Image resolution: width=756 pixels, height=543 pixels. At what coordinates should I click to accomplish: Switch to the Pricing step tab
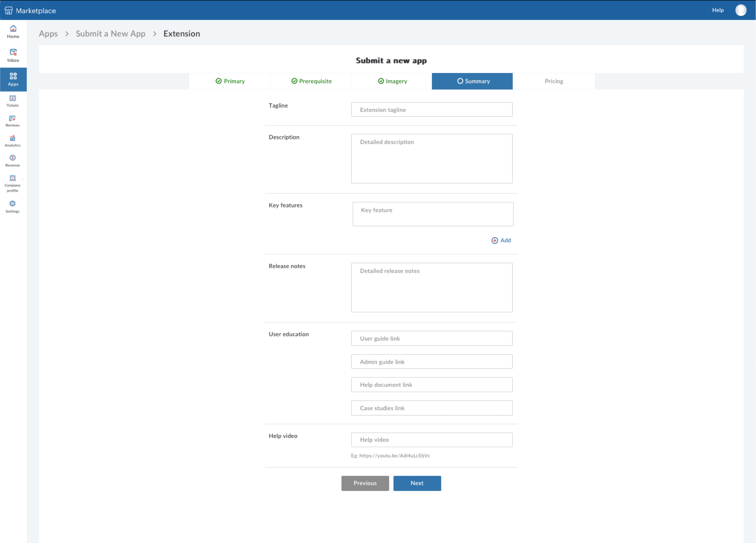click(554, 81)
